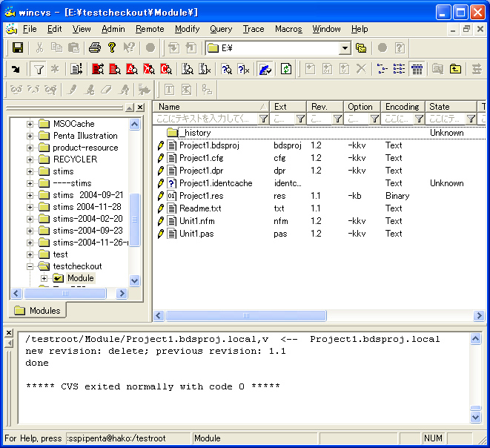490x448 pixels.
Task: Toggle the flat mode asterisk button
Action: click(x=55, y=69)
